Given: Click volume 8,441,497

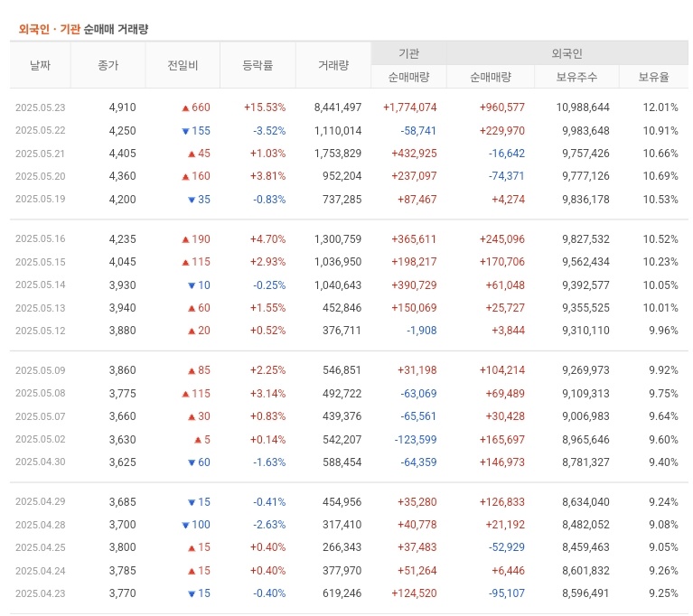Looking at the screenshot, I should (338, 107).
